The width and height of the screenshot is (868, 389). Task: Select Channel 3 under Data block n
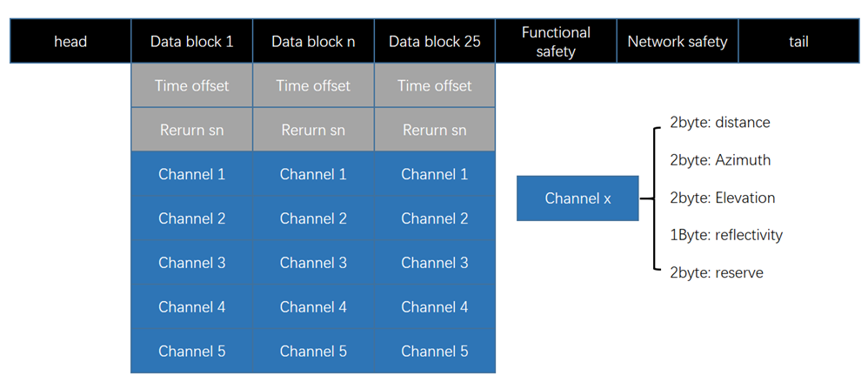(313, 263)
